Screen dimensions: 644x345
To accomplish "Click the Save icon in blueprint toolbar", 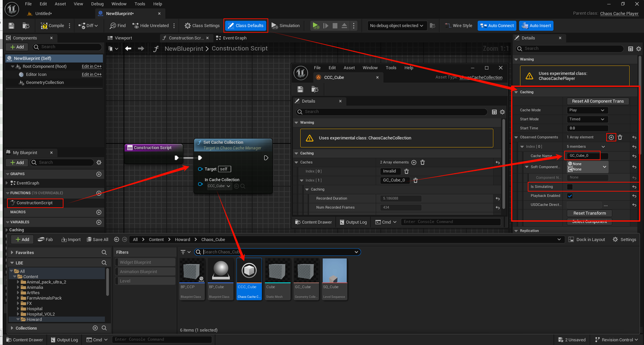I will pyautogui.click(x=11, y=25).
